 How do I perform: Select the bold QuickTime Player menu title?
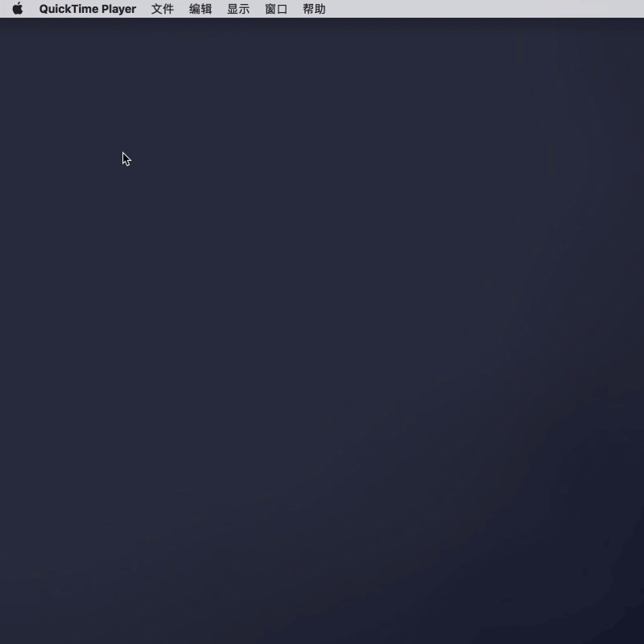point(88,9)
